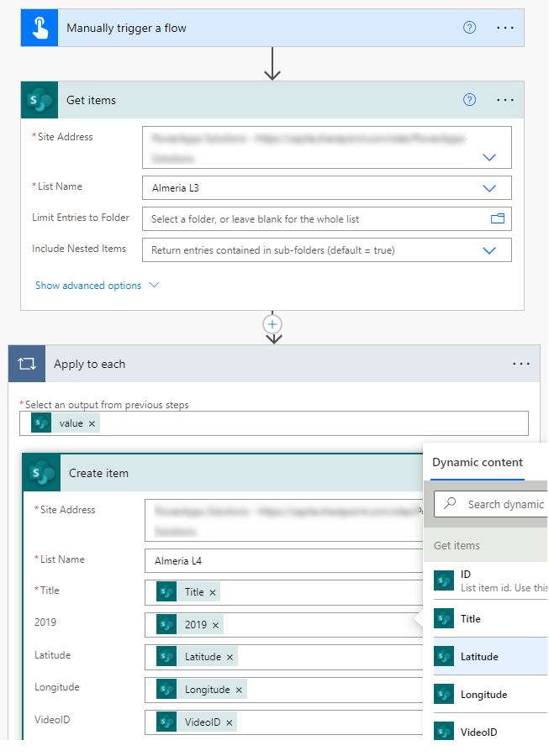
Task: Click the Title token in the Title field
Action: (x=188, y=592)
